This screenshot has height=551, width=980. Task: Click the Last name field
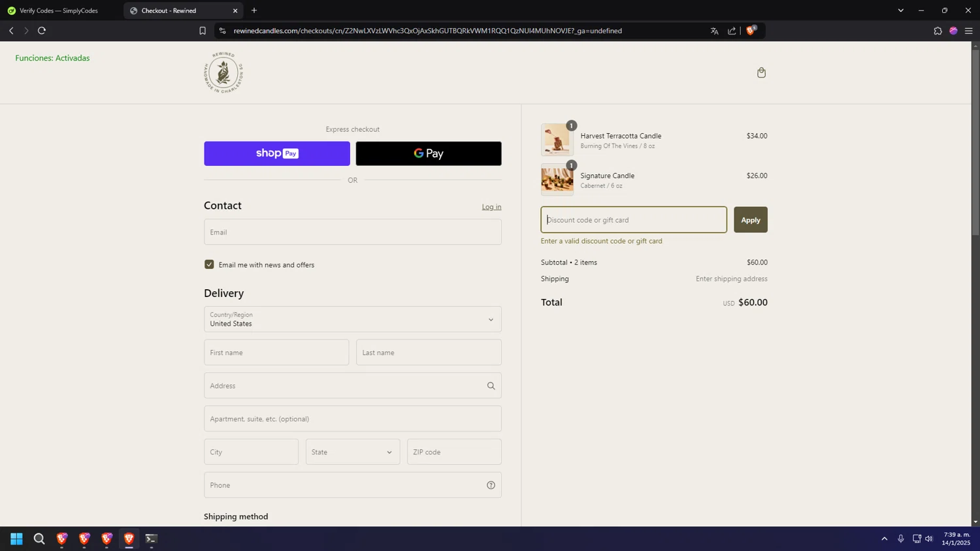point(429,353)
